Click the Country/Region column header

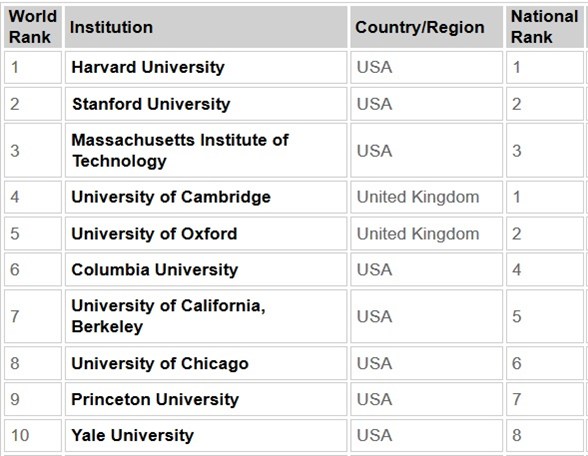pos(426,27)
